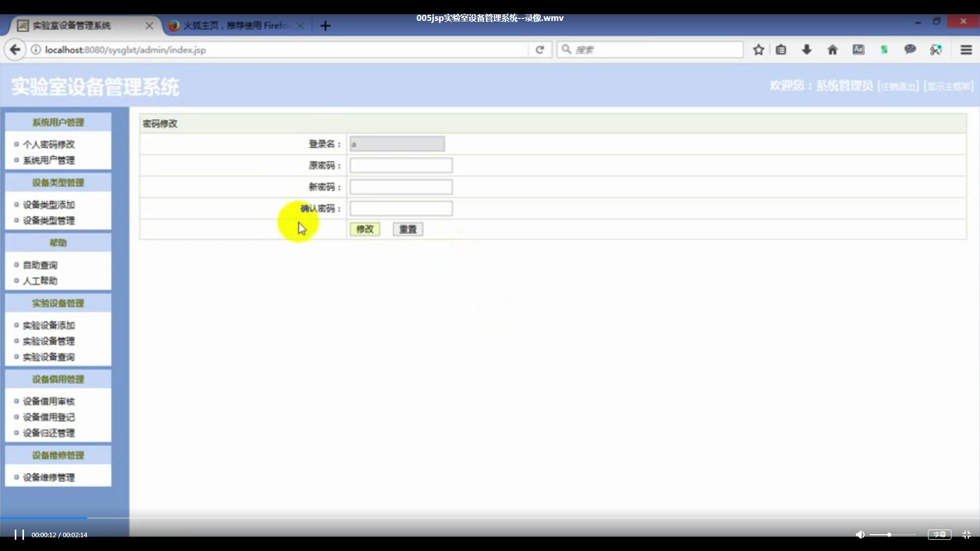Go to the browser home page icon
Screen dimensions: 980x551
[832, 49]
